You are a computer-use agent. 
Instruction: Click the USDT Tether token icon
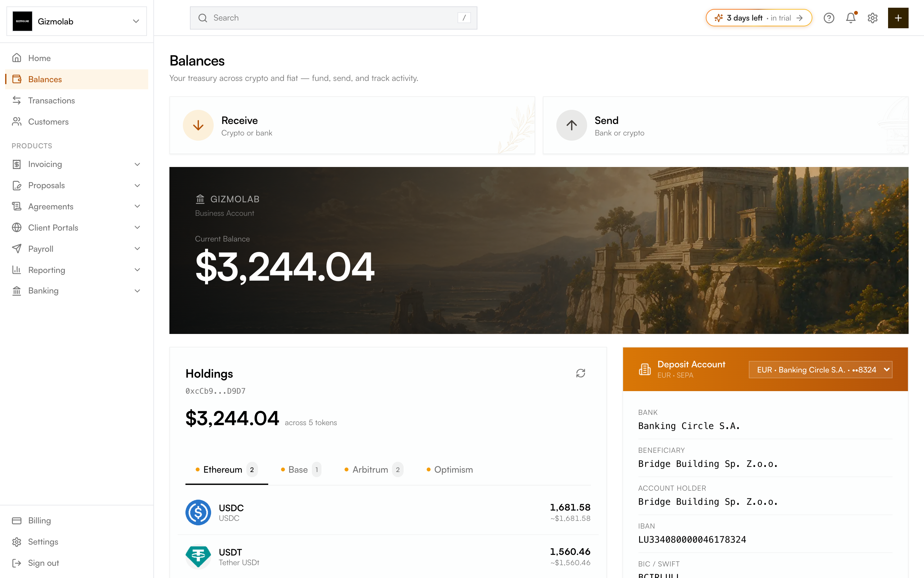(x=198, y=556)
